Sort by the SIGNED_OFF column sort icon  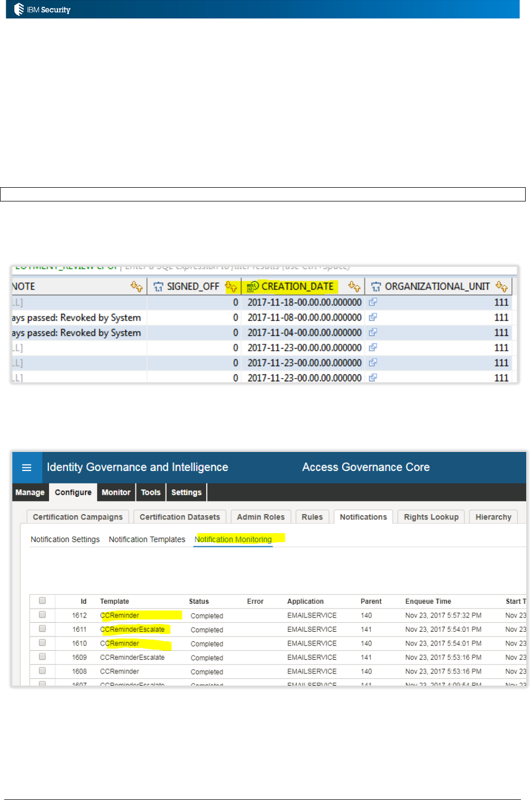pyautogui.click(x=231, y=286)
